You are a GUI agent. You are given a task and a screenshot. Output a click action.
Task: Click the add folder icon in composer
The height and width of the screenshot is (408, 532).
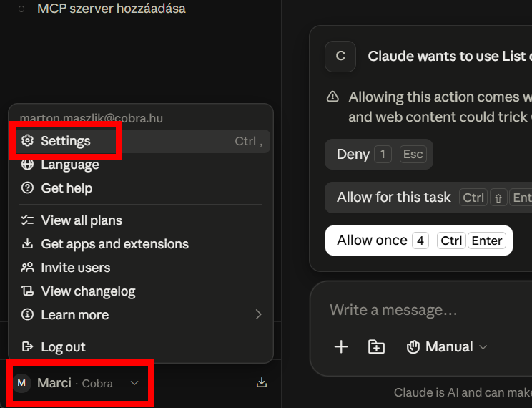click(376, 347)
